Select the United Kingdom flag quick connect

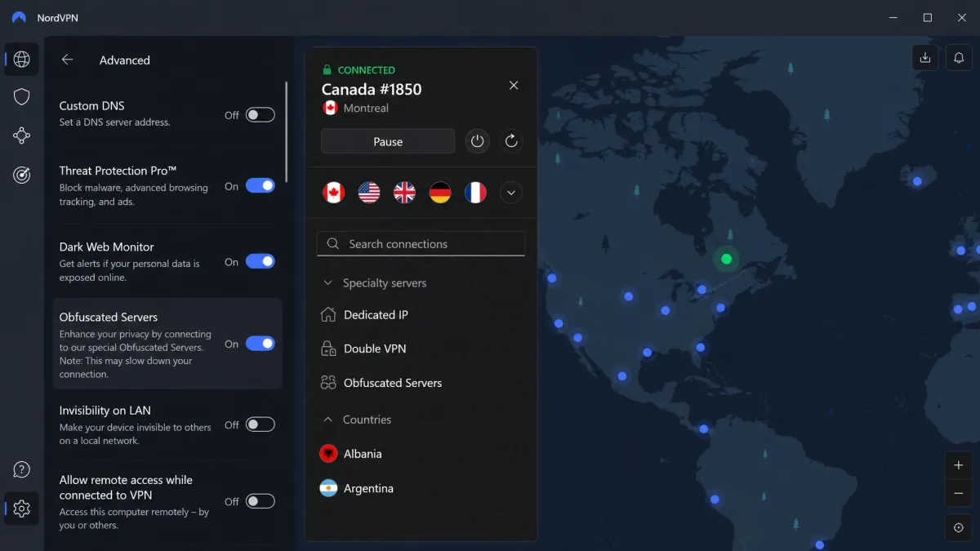pos(404,193)
